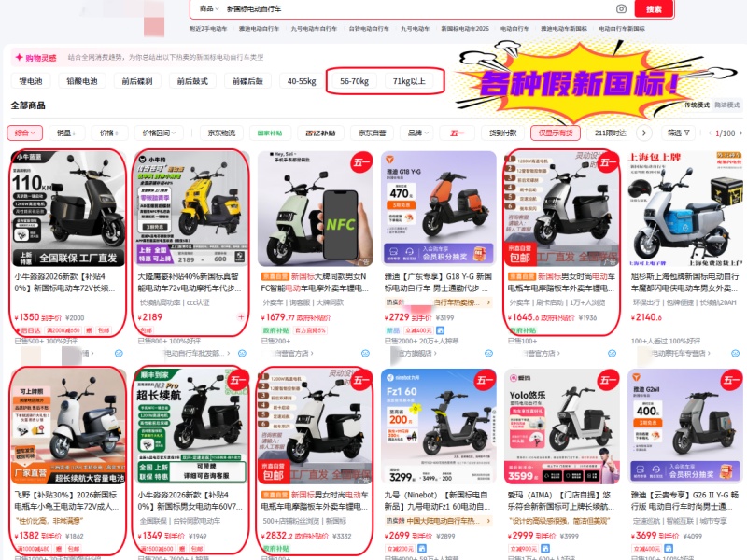Select the 前后碟刹 category chip
The width and height of the screenshot is (747, 560).
click(x=137, y=81)
